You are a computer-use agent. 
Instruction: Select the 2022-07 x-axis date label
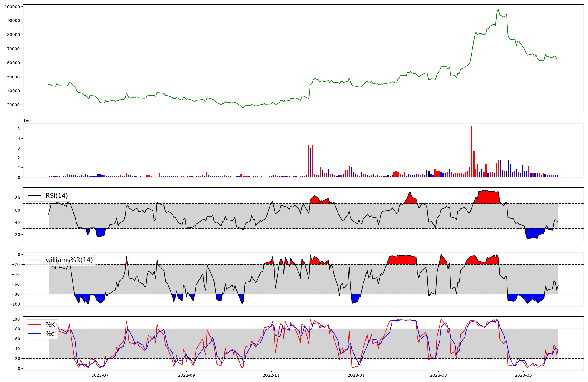pyautogui.click(x=100, y=375)
